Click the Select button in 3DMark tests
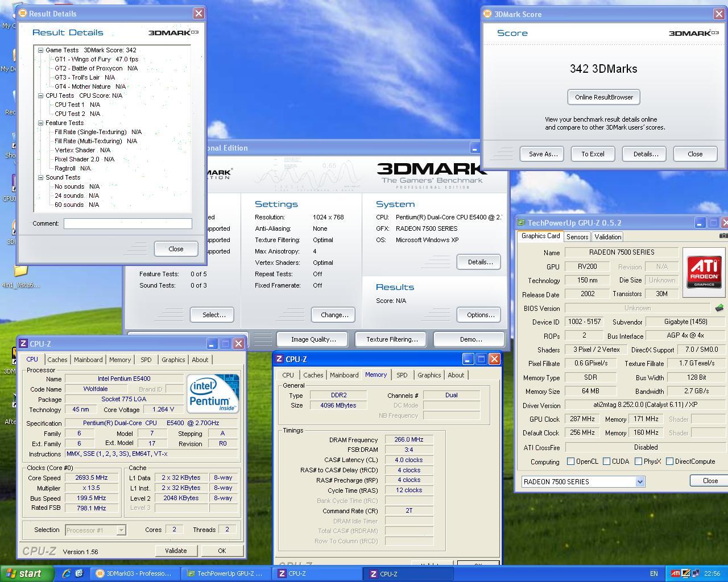 click(x=213, y=315)
